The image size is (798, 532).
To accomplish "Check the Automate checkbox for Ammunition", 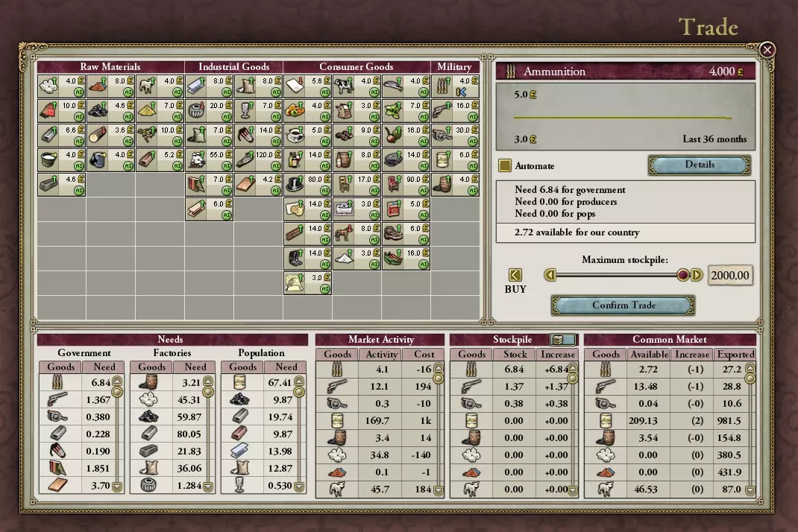I will [x=504, y=166].
